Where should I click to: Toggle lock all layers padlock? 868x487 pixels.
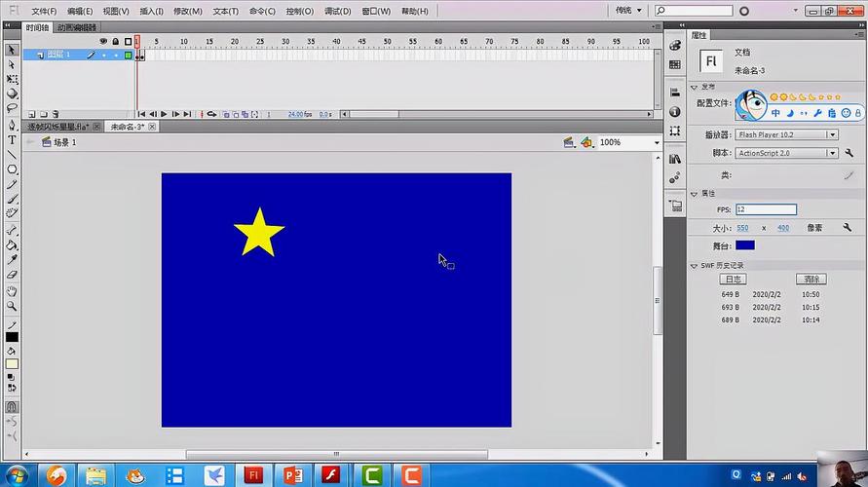(x=115, y=42)
